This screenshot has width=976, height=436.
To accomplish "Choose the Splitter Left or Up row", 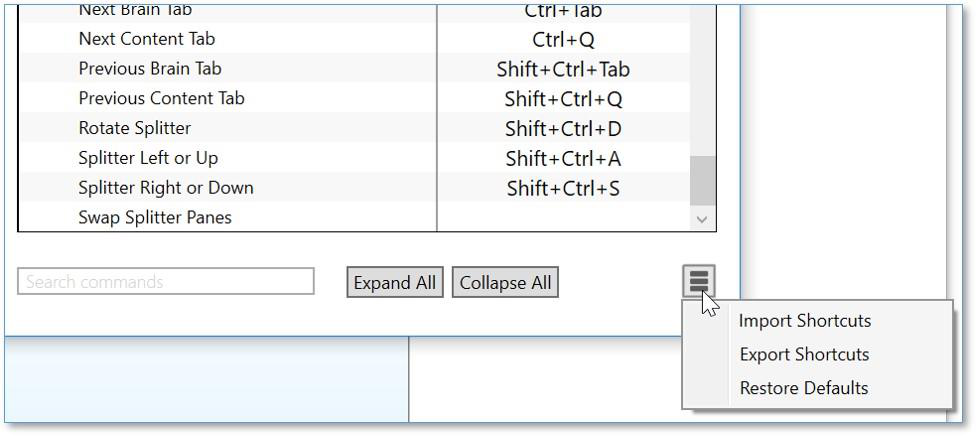I will pyautogui.click(x=148, y=158).
